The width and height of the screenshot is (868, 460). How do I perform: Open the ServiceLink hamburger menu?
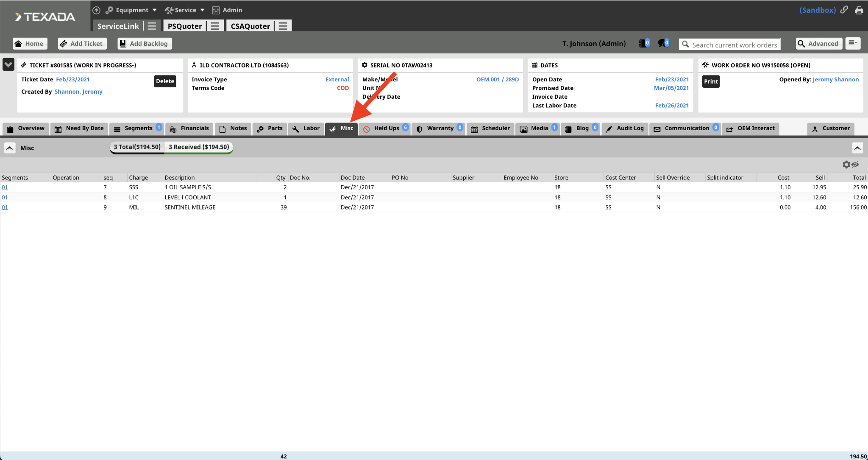pos(152,26)
